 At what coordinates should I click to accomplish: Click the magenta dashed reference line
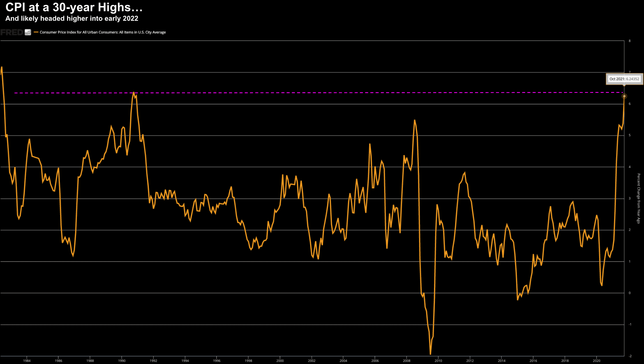(x=308, y=93)
